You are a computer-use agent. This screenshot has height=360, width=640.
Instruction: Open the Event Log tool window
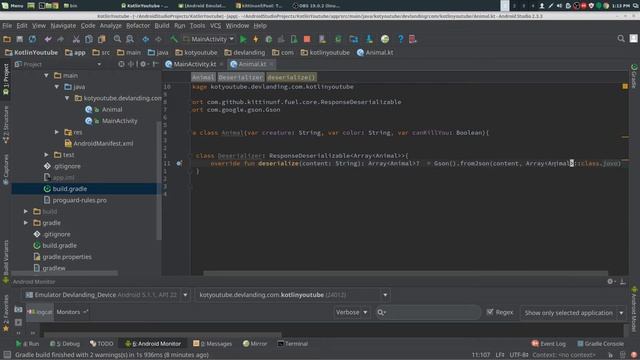coord(549,344)
